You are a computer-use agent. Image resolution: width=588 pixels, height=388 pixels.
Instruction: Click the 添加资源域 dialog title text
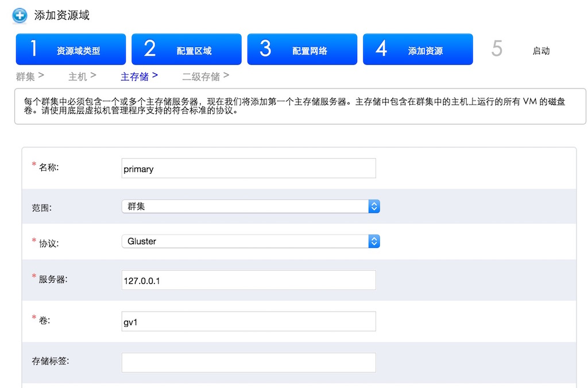pyautogui.click(x=62, y=15)
